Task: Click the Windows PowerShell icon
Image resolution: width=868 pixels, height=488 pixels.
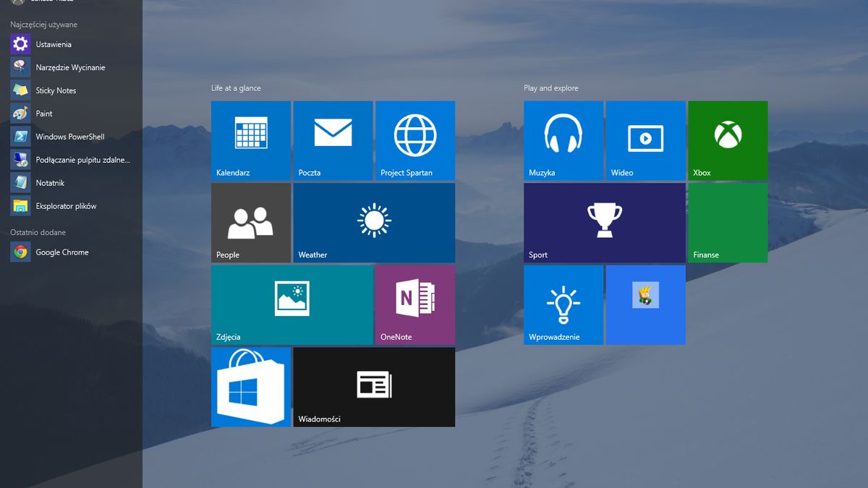Action: [20, 137]
